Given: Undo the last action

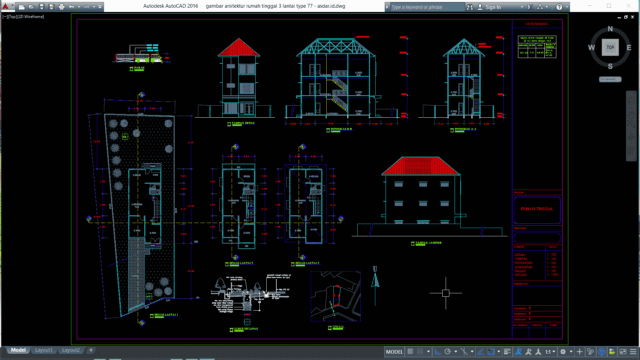Looking at the screenshot, I should point(71,7).
